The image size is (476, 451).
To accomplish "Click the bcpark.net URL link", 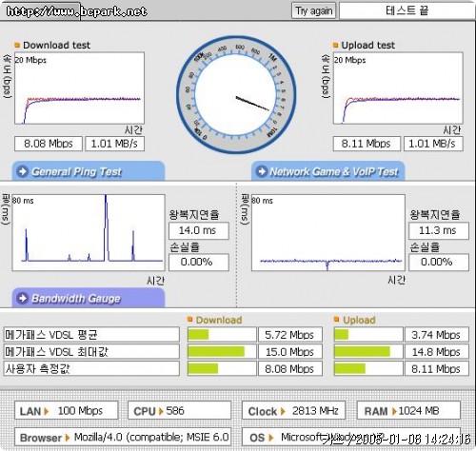I will pyautogui.click(x=76, y=11).
